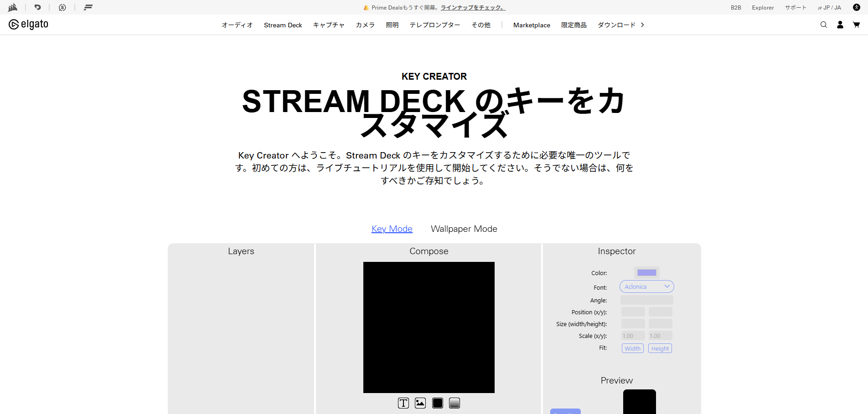Open 限定商品 page

click(574, 25)
